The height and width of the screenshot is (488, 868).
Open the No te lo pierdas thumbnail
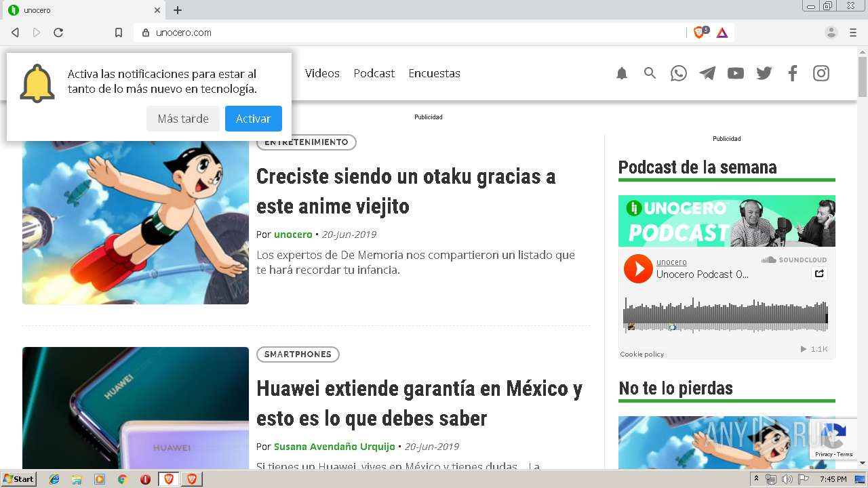click(727, 442)
